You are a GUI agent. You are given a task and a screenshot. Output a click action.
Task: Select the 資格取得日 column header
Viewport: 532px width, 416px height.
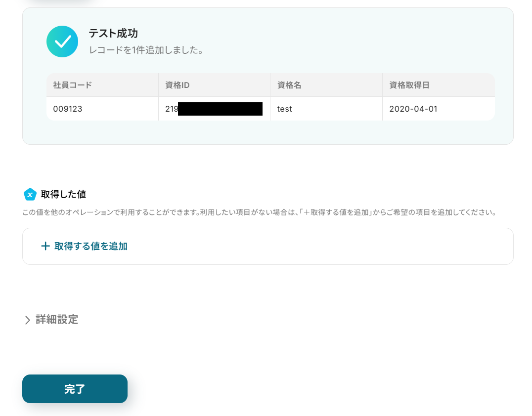pyautogui.click(x=439, y=85)
